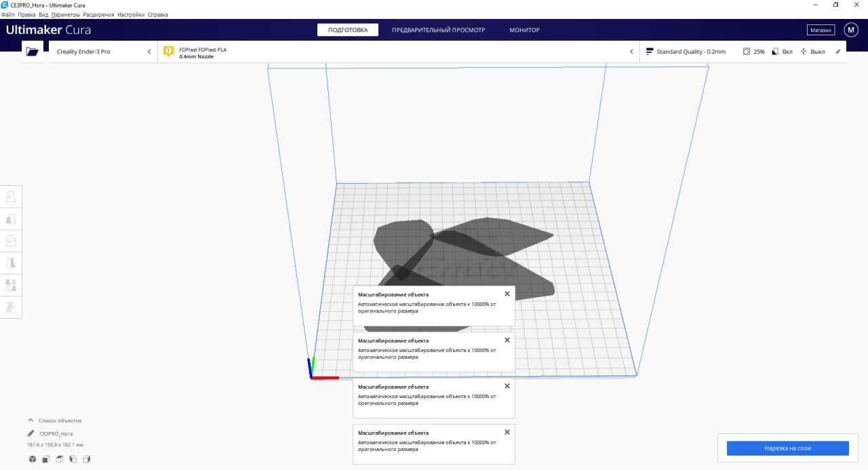Collapse the Список объектов list

31,420
